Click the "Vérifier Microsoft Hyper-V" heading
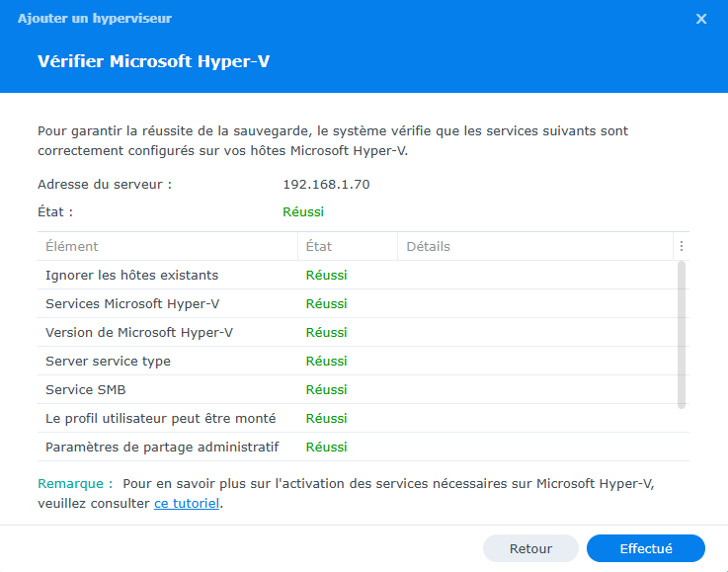This screenshot has height=572, width=728. tap(153, 61)
